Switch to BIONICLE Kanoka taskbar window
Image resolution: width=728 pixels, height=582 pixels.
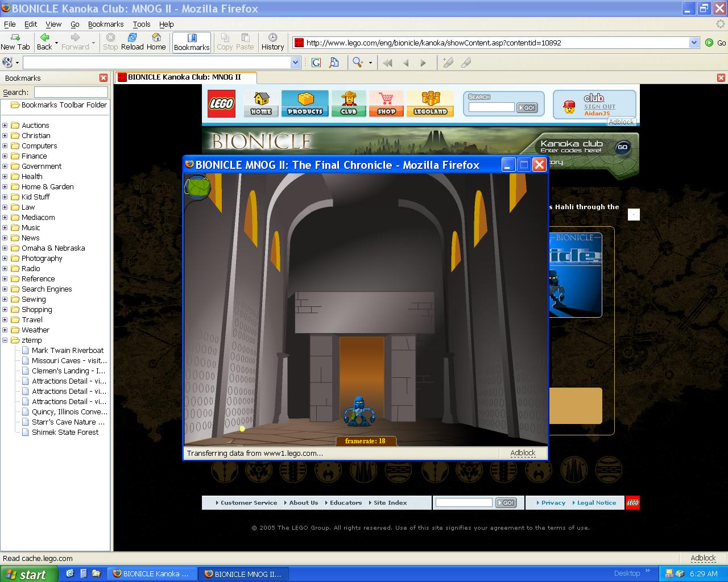click(152, 574)
